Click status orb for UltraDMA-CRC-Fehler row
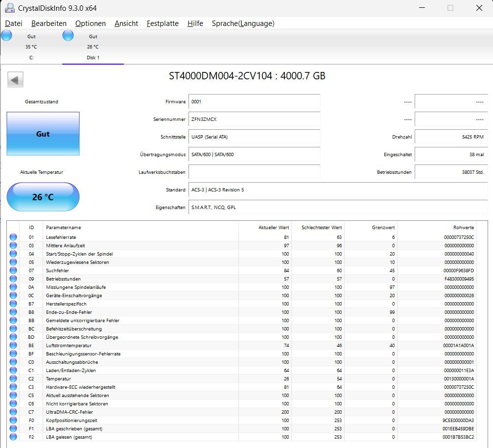 13,412
